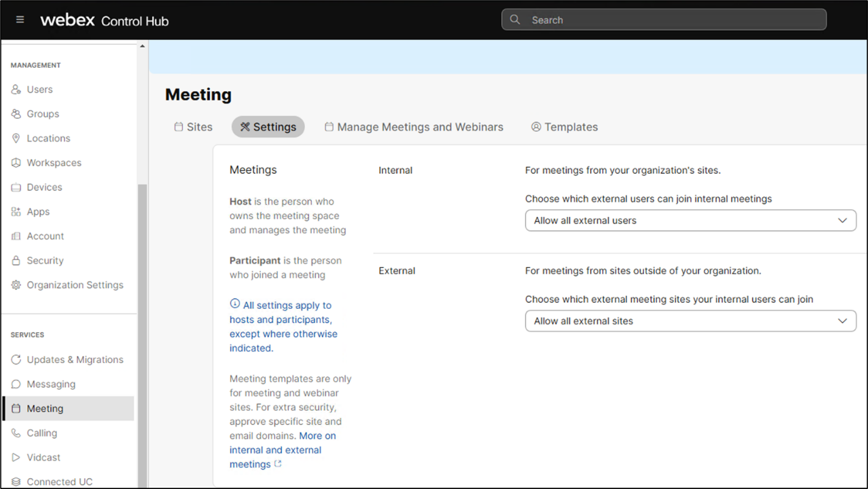Select the Devices icon in sidebar
This screenshot has width=868, height=489.
[x=16, y=187]
